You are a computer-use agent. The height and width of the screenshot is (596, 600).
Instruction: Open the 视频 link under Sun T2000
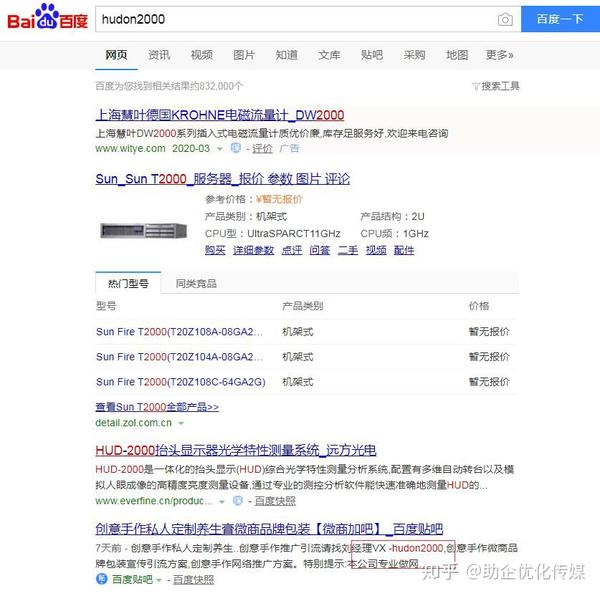click(376, 250)
